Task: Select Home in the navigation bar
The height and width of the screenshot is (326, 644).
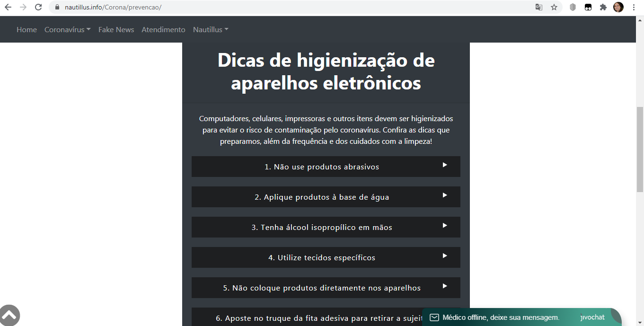Action: 26,29
